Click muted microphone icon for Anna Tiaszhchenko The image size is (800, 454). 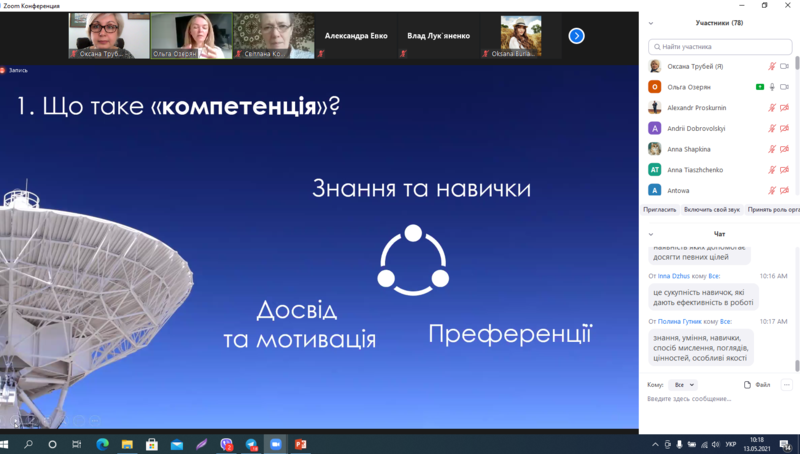772,170
